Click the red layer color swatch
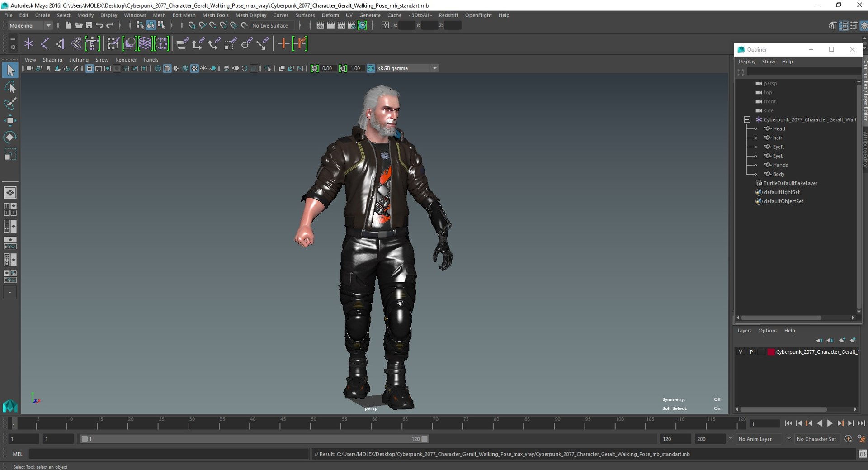The height and width of the screenshot is (470, 868). (771, 352)
